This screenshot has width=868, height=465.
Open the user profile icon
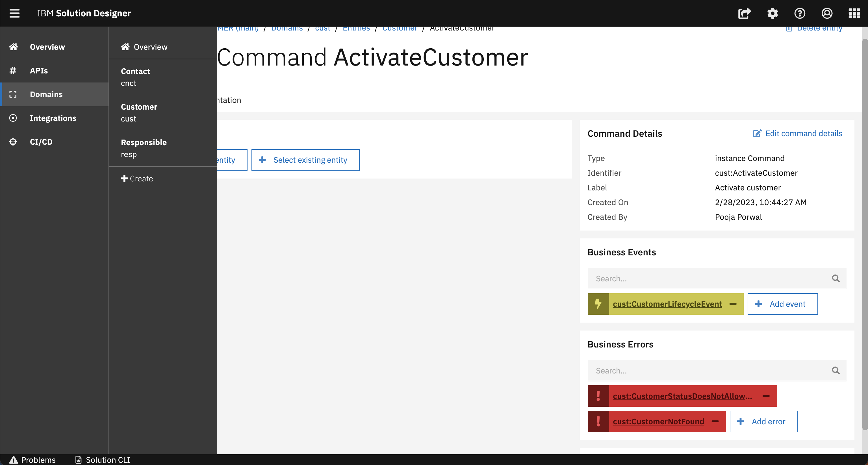[x=827, y=13]
